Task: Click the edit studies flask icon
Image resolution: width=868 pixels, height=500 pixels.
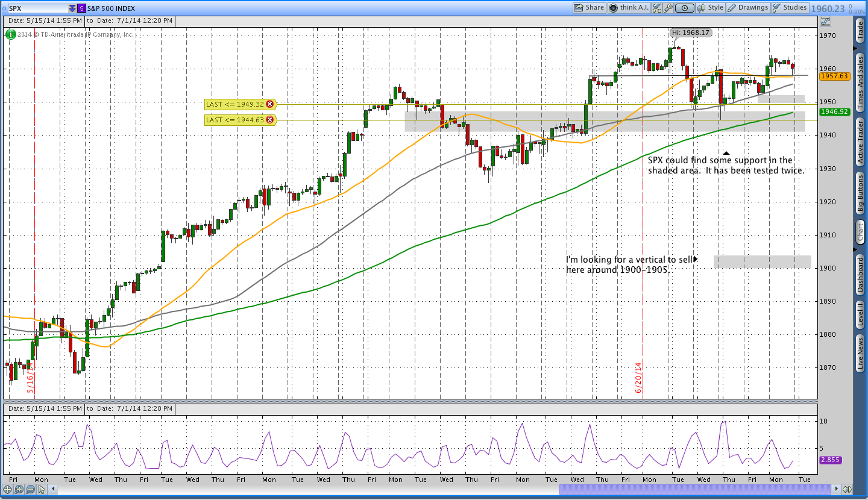Action: 656,8
